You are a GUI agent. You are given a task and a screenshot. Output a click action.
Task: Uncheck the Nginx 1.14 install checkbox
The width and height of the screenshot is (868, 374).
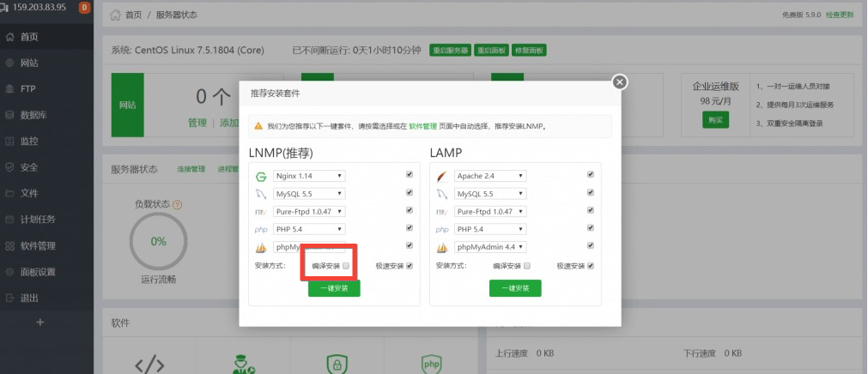(x=410, y=175)
